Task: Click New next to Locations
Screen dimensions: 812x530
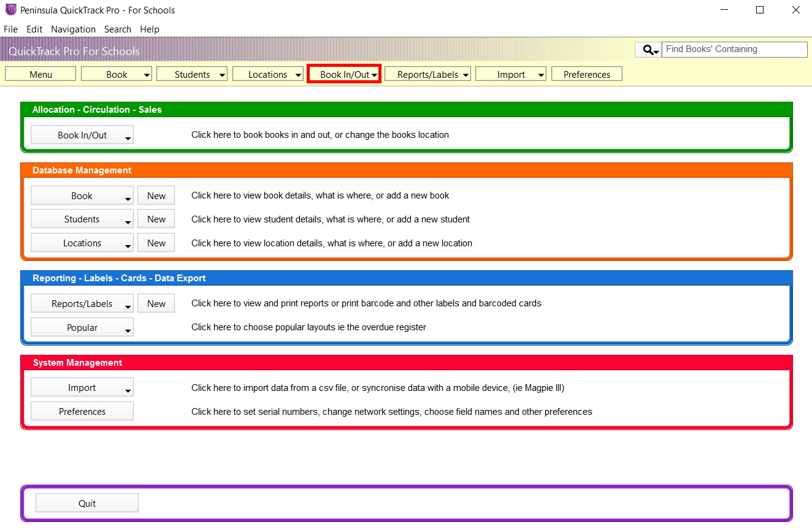Action: coord(156,243)
